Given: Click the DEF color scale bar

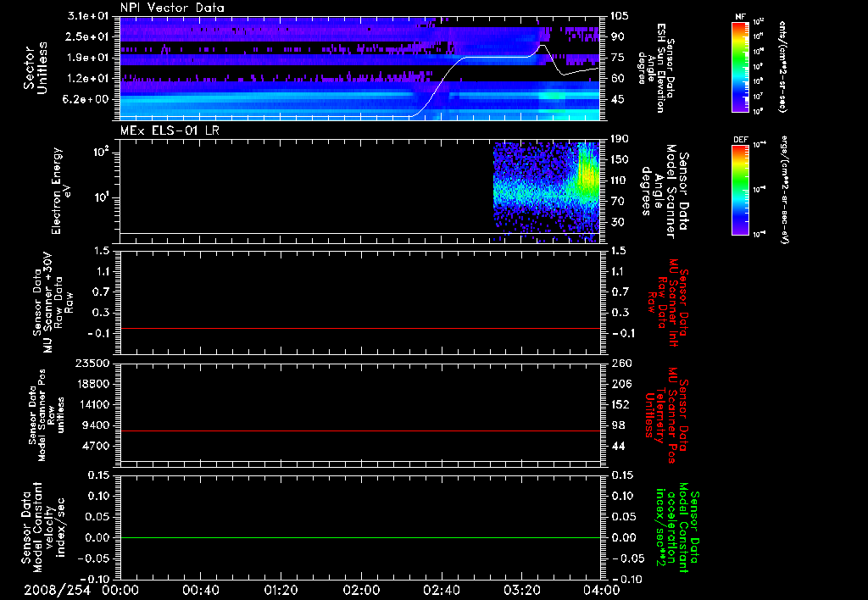Looking at the screenshot, I should point(740,190).
